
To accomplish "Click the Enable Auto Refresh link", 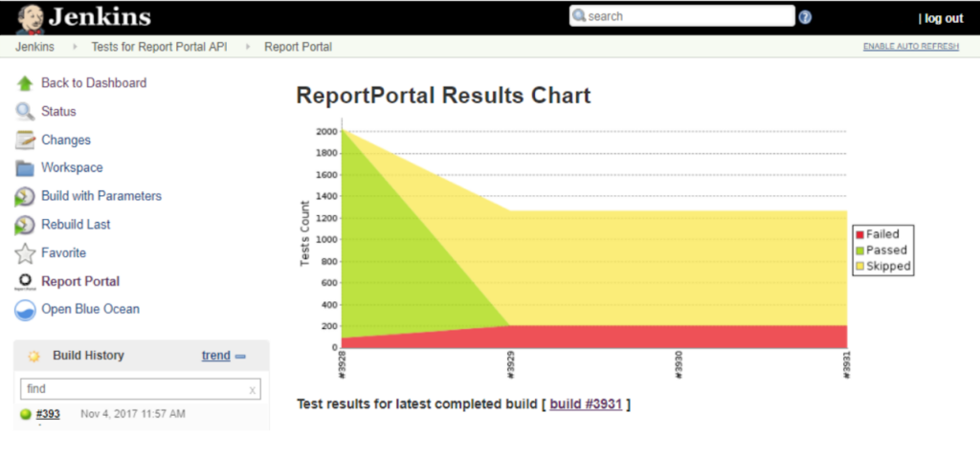I will 911,47.
